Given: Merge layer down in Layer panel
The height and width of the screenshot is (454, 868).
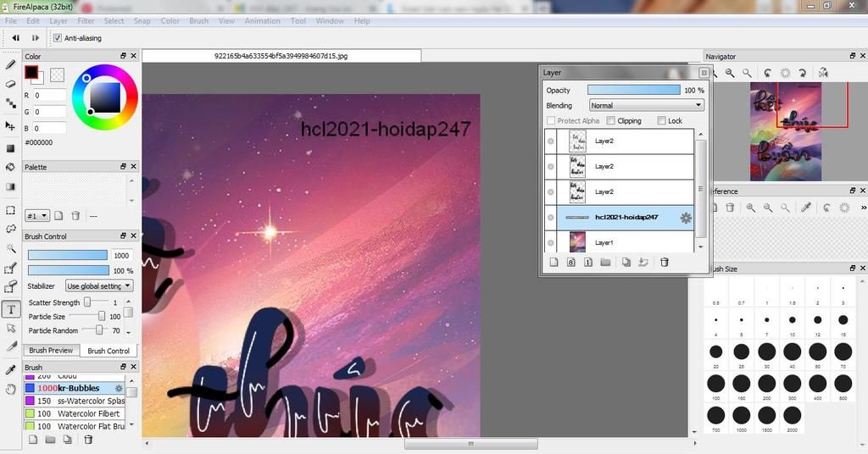Looking at the screenshot, I should coord(643,262).
